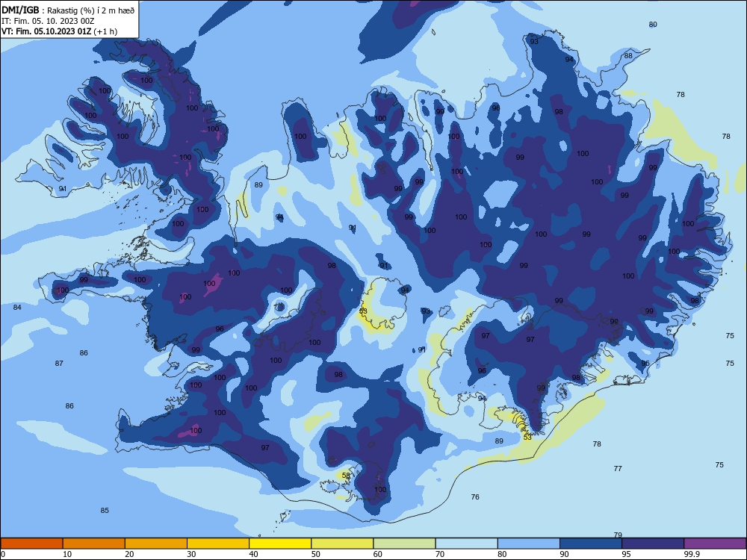Click the pale blue 70–80 legend swatch

[x=466, y=544]
